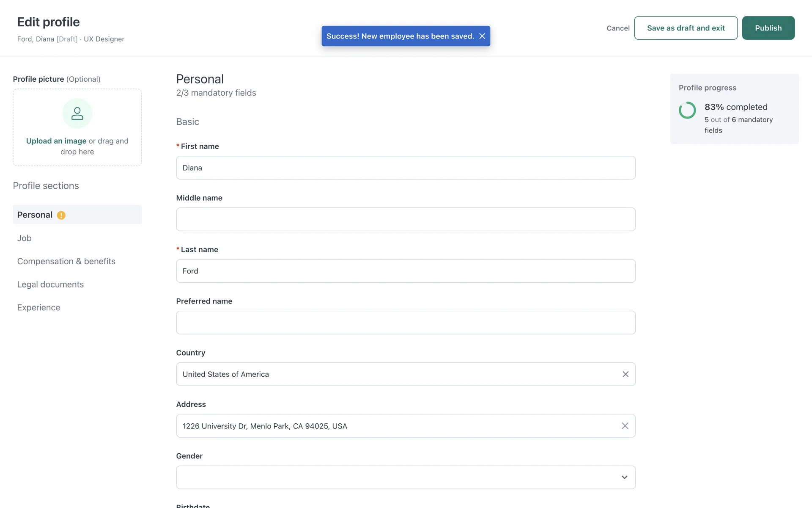Open the Experience section
812x508 pixels.
point(39,308)
